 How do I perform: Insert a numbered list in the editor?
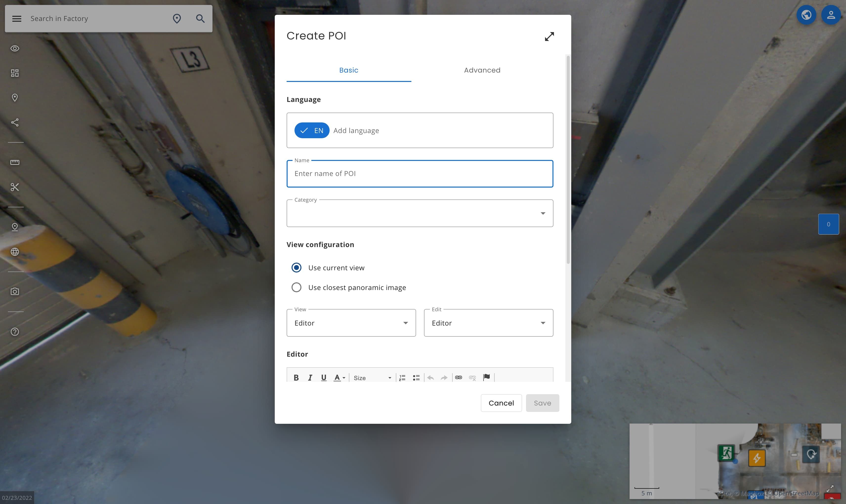tap(402, 377)
